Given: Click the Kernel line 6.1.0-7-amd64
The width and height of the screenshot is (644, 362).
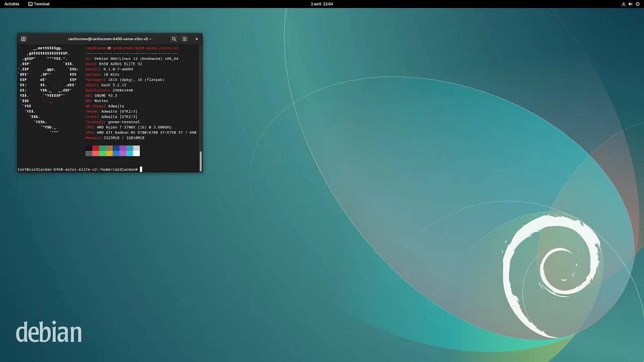Looking at the screenshot, I should [109, 69].
